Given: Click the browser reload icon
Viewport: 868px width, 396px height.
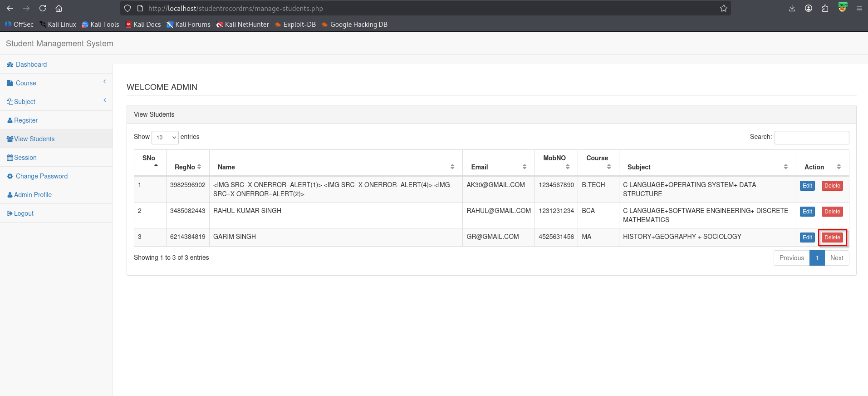Looking at the screenshot, I should 43,8.
